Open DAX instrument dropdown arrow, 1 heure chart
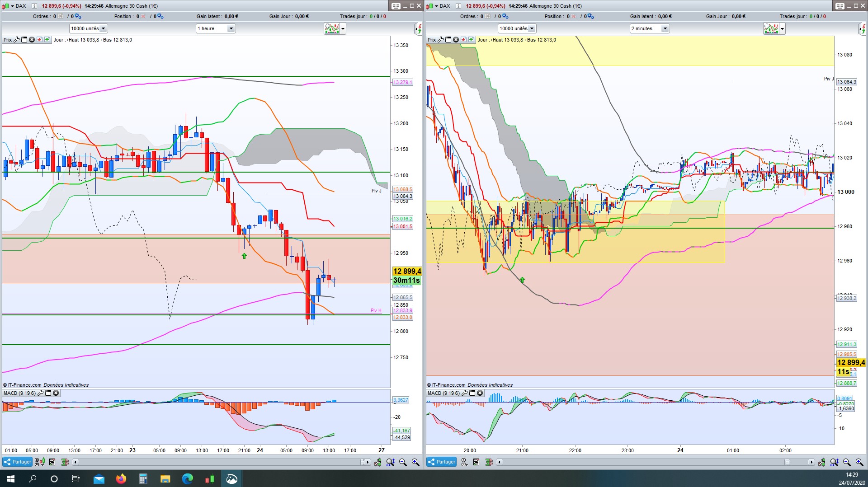This screenshot has width=868, height=487. pyautogui.click(x=12, y=6)
